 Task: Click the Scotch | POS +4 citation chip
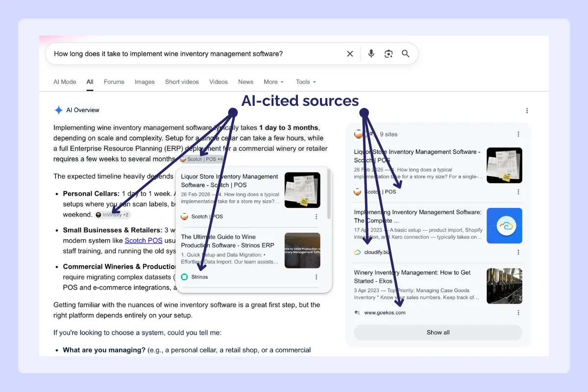click(x=201, y=159)
